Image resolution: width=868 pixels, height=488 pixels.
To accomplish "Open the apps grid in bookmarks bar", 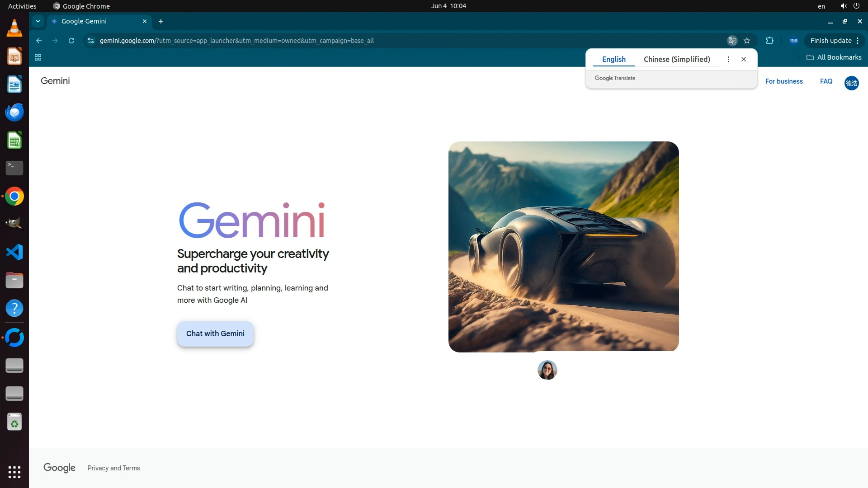I will [x=38, y=57].
